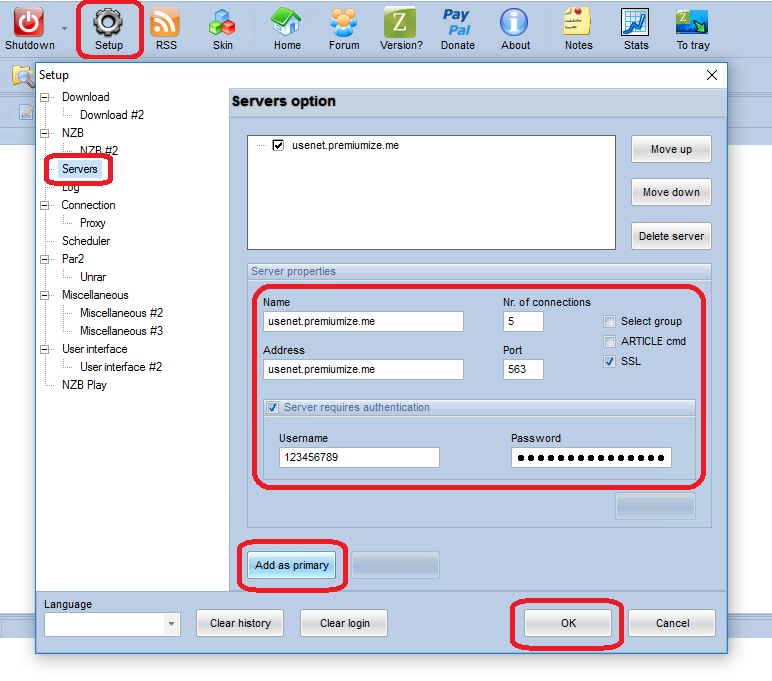Close the Setup dialog
The image size is (772, 681).
[711, 75]
